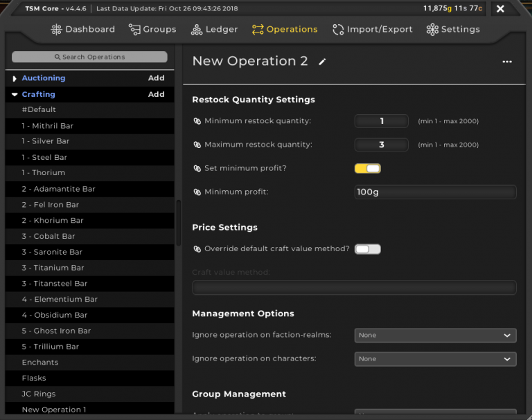Click link icon beside Maximum restock quantity
The width and height of the screenshot is (532, 420).
pos(197,145)
